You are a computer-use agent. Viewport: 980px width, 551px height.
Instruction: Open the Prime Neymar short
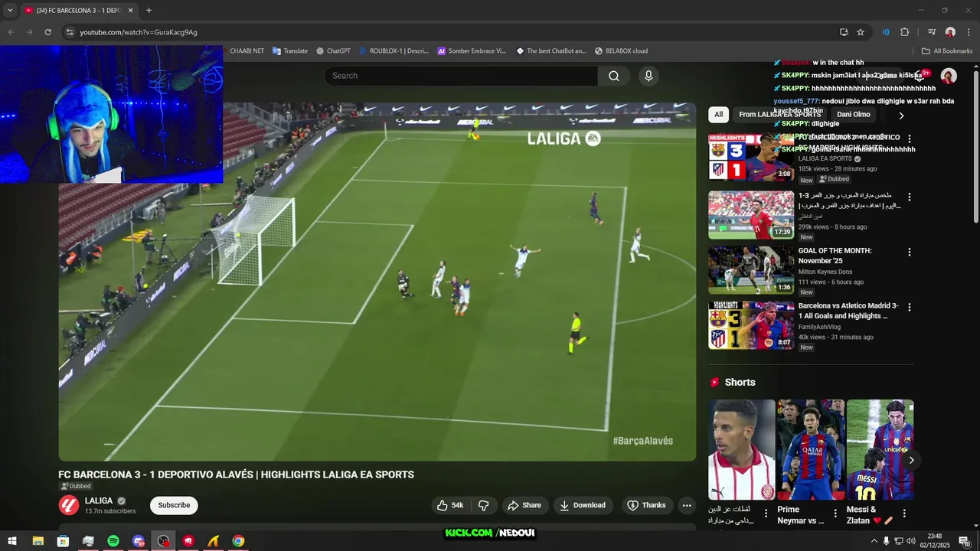pos(811,450)
